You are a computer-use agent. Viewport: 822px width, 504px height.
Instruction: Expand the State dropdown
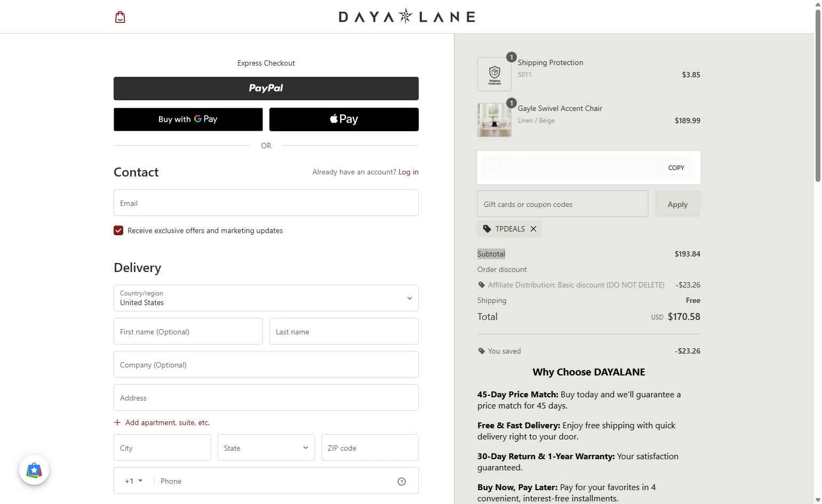(266, 447)
